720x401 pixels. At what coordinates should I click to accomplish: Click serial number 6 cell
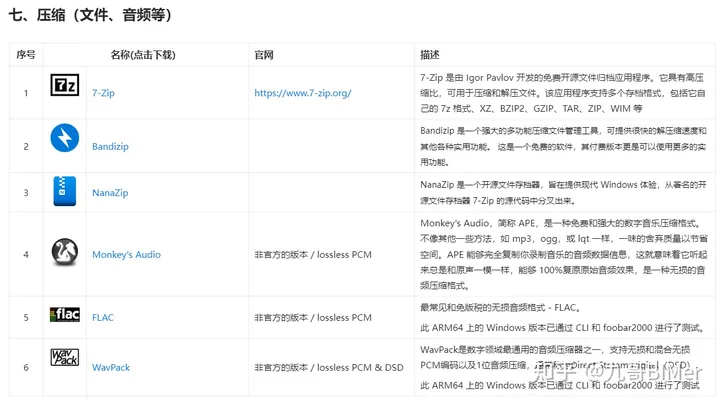point(26,367)
